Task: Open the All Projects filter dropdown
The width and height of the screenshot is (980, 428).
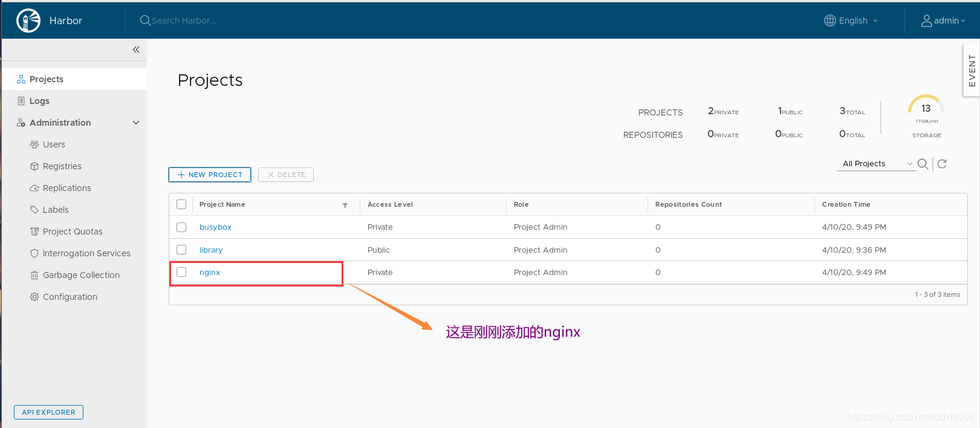Action: [876, 164]
